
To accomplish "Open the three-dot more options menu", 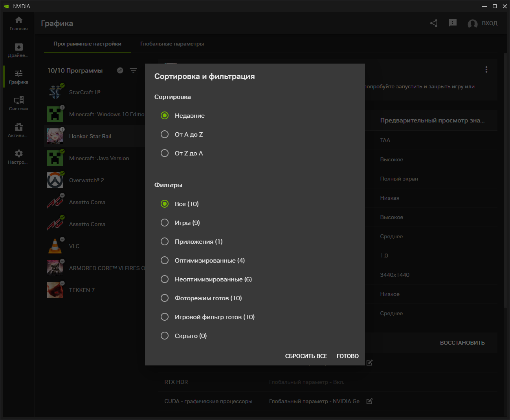I will pyautogui.click(x=486, y=69).
